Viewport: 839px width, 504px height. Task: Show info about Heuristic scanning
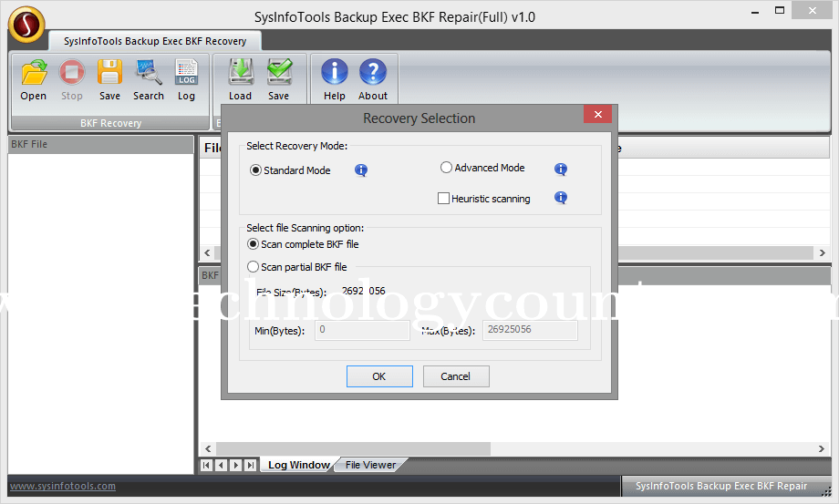click(560, 198)
